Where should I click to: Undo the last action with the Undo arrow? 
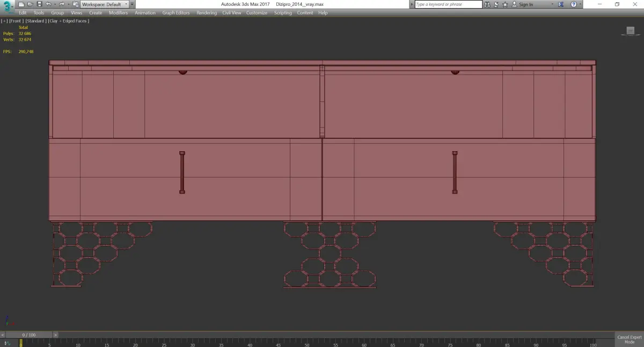[x=48, y=4]
